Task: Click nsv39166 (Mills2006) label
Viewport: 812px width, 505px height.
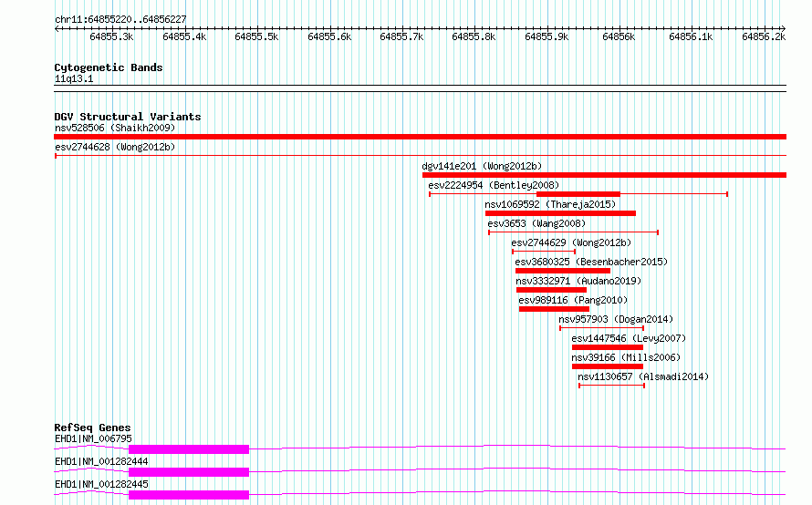Action: pos(626,357)
